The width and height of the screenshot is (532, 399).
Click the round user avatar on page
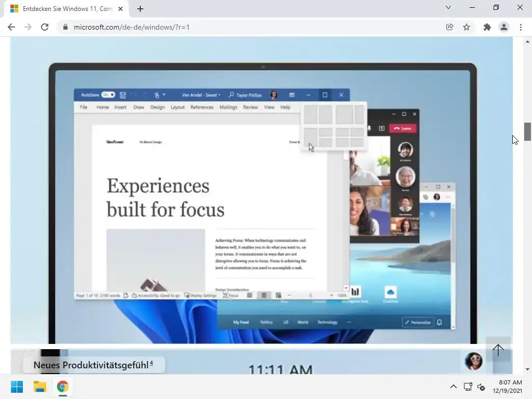(474, 361)
